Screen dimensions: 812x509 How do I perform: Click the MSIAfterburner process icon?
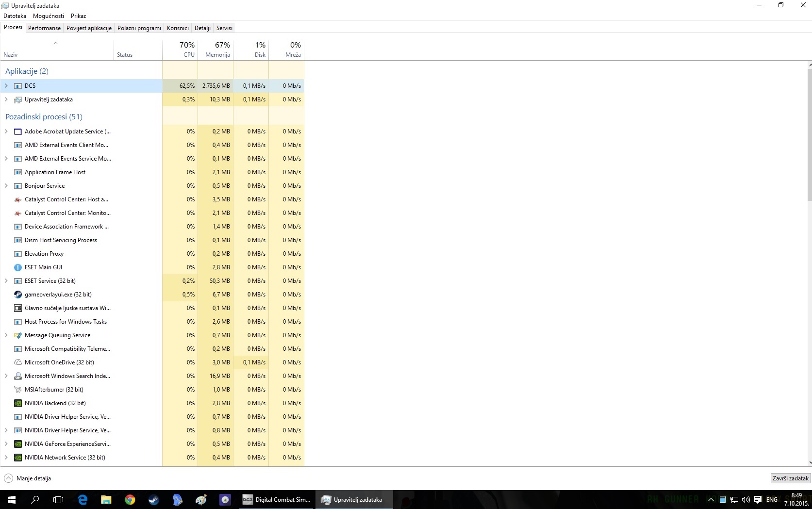pyautogui.click(x=18, y=390)
